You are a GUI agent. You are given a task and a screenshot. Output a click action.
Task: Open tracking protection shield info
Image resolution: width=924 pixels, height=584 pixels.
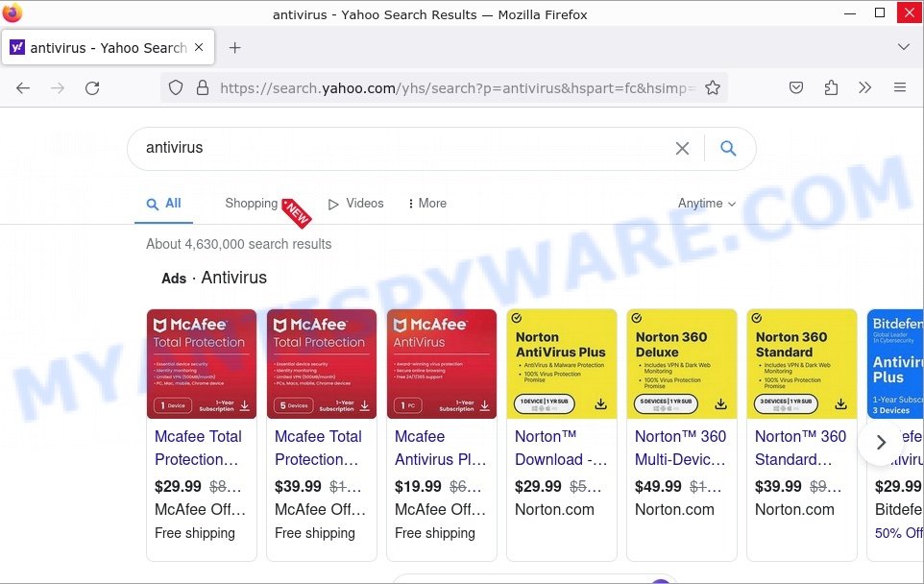click(x=176, y=88)
